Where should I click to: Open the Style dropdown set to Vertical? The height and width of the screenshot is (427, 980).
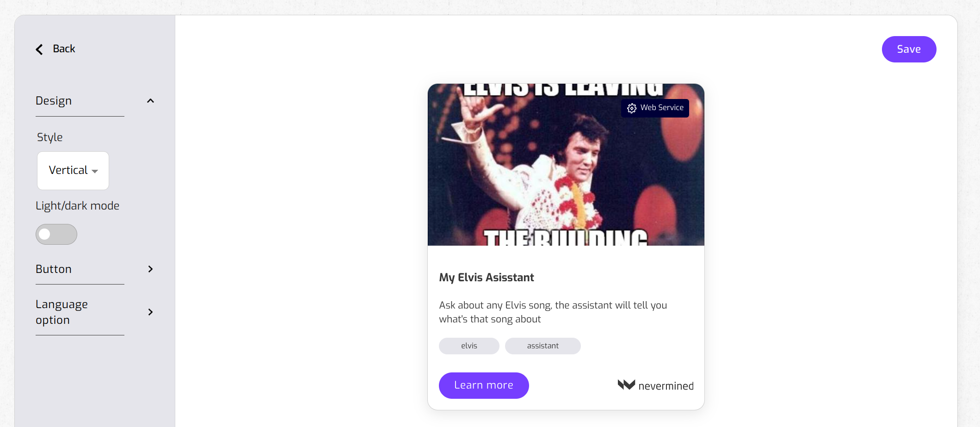click(73, 171)
